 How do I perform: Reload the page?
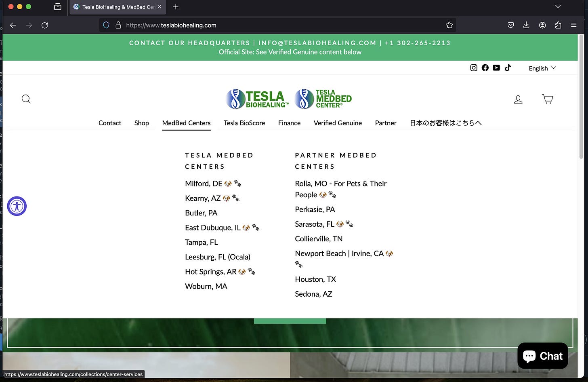45,25
